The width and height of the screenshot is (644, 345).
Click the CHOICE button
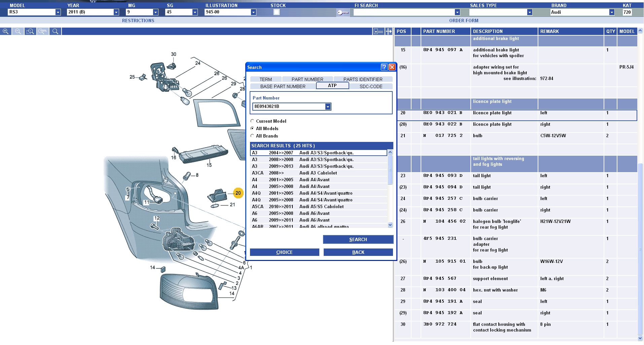point(284,252)
